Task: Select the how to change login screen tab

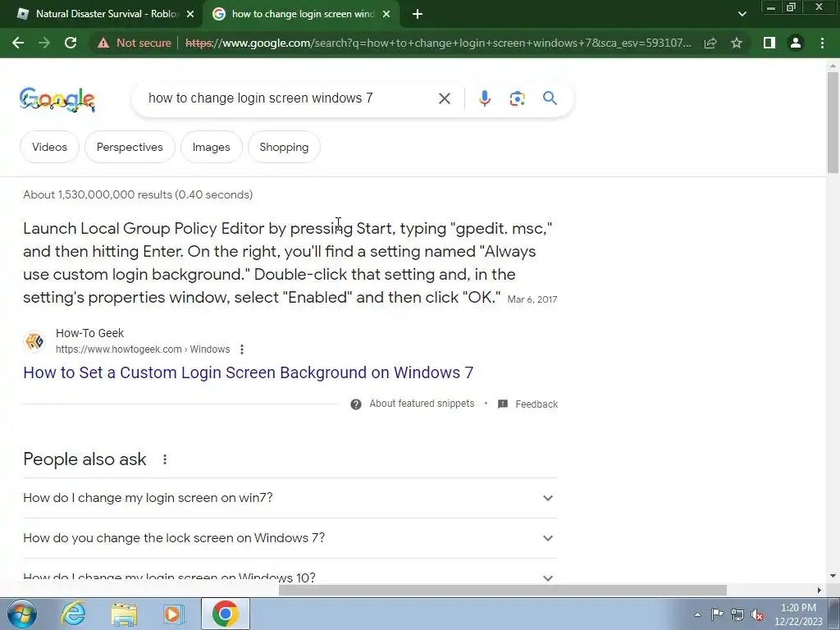Action: click(300, 14)
